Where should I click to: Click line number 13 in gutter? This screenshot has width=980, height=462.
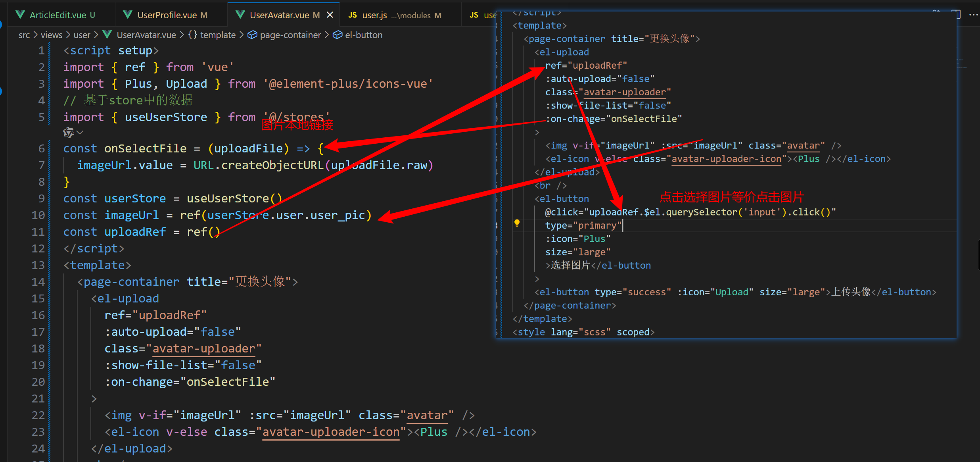(x=38, y=265)
